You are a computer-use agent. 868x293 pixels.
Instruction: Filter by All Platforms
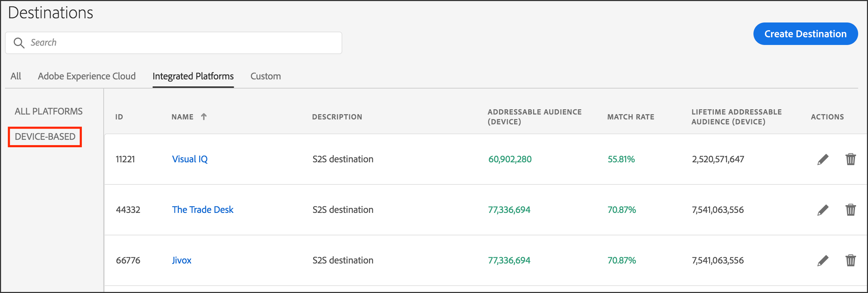pyautogui.click(x=48, y=111)
